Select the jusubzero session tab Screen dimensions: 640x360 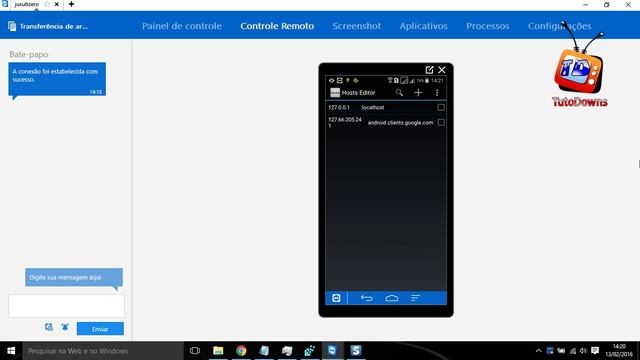pyautogui.click(x=27, y=4)
